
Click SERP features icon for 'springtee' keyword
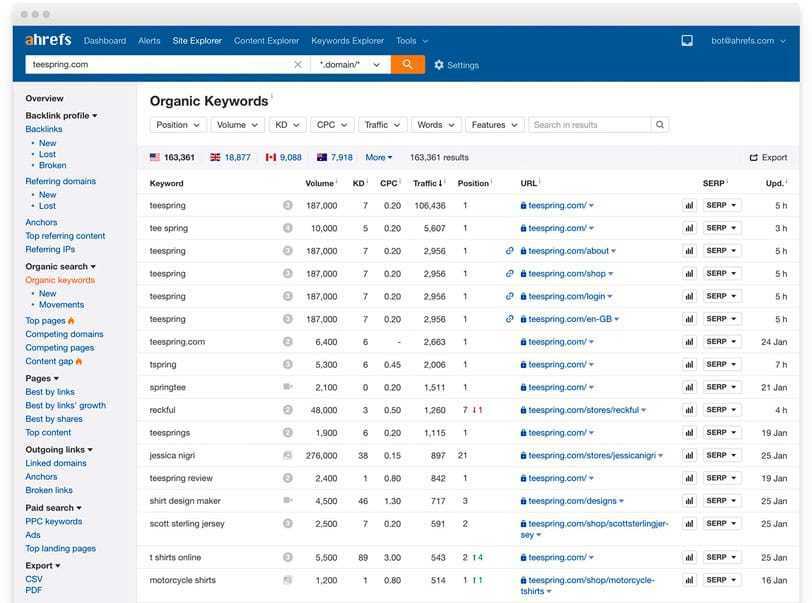[288, 386]
